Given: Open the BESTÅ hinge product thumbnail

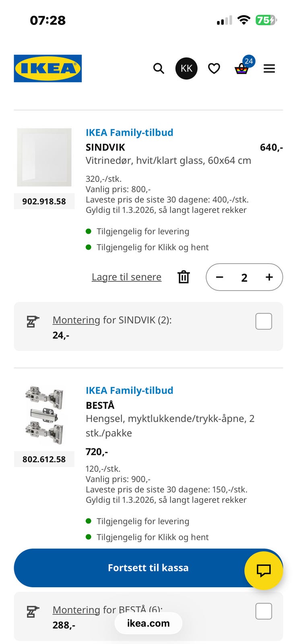Looking at the screenshot, I should coord(44,415).
